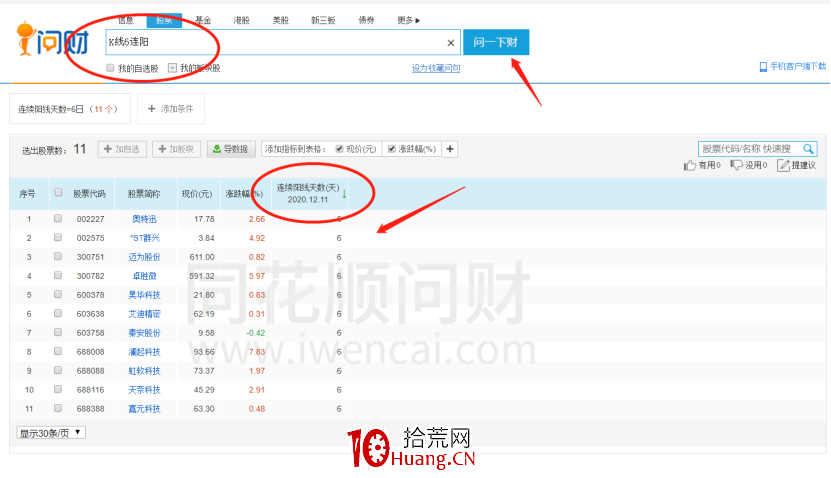Check the box for stock 300751

[58, 256]
